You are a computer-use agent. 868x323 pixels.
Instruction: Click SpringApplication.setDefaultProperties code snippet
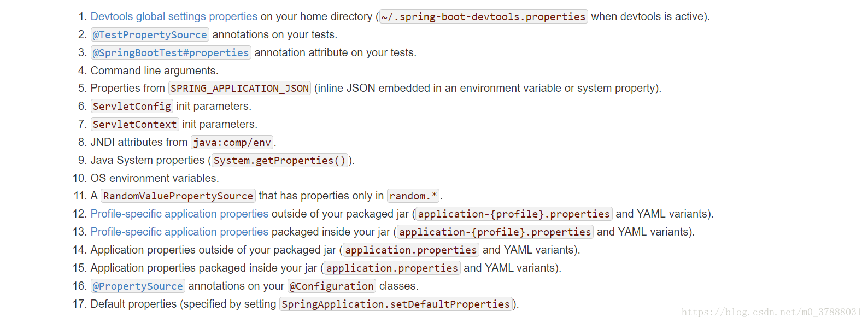(x=396, y=304)
